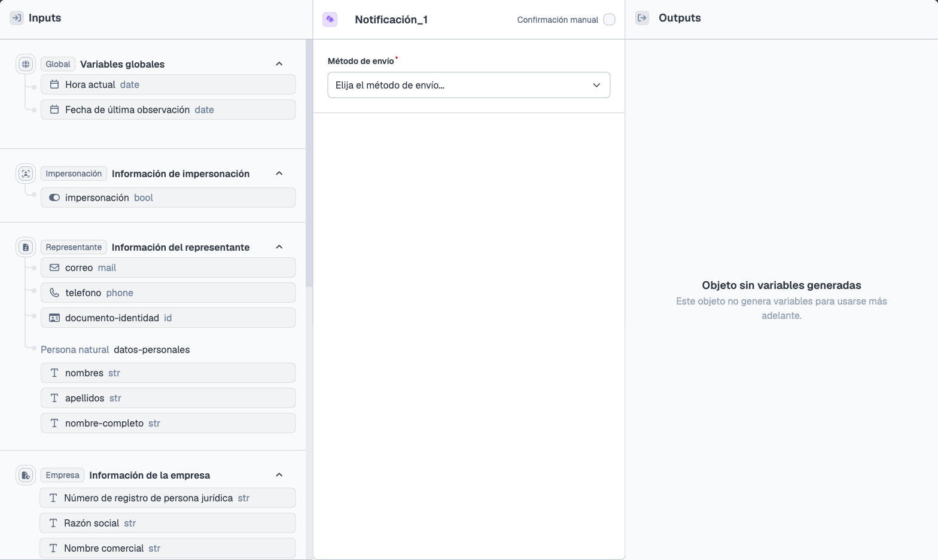Click the envelope icon beside correo

click(x=54, y=267)
